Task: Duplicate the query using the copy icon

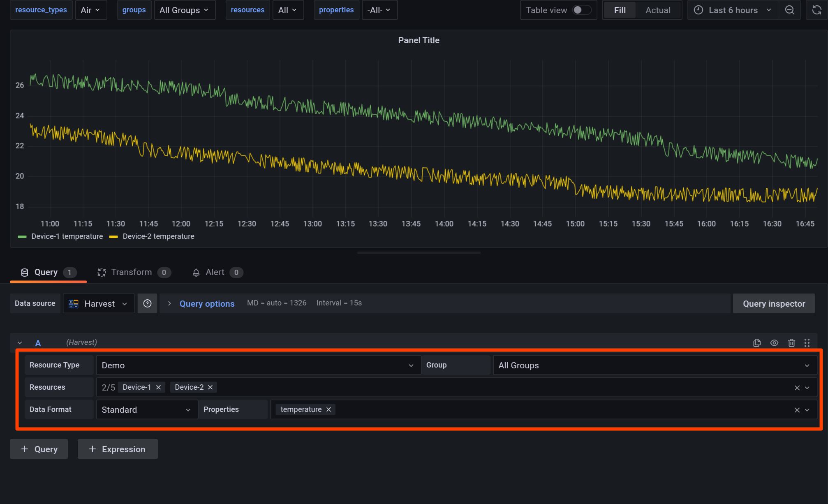Action: (x=757, y=342)
